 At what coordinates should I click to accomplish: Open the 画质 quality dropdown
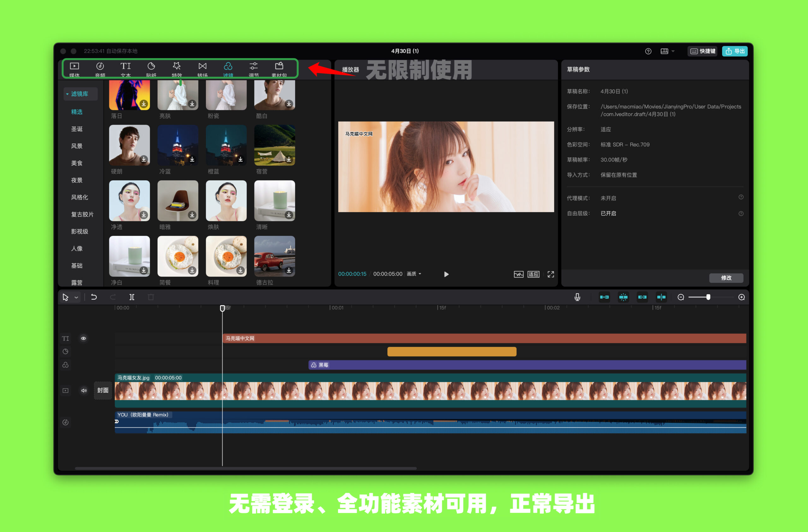pyautogui.click(x=414, y=274)
